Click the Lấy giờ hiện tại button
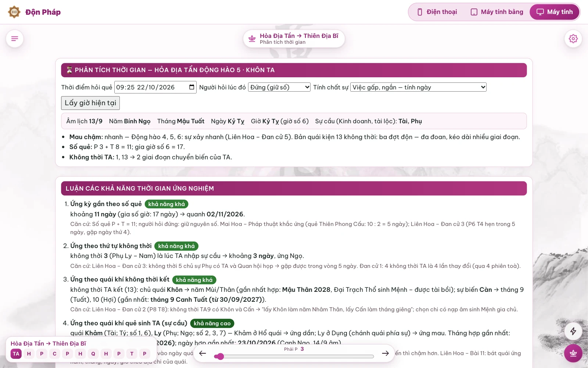The width and height of the screenshot is (588, 368). [x=90, y=103]
